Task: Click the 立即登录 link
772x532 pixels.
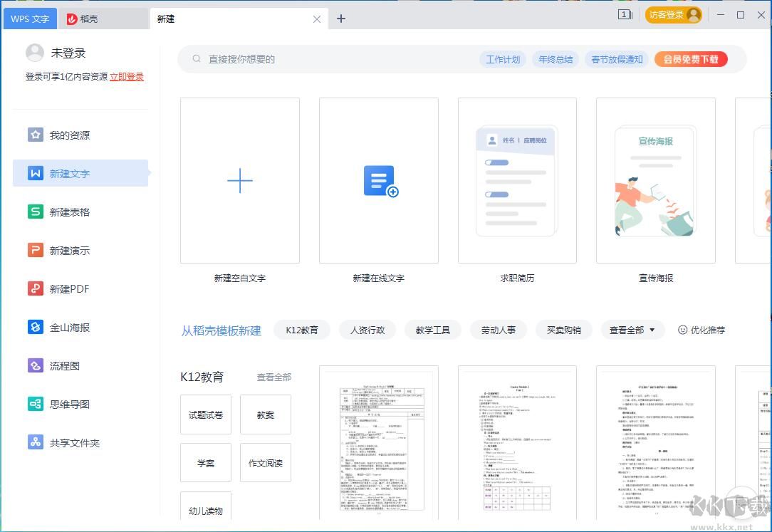Action: 126,77
